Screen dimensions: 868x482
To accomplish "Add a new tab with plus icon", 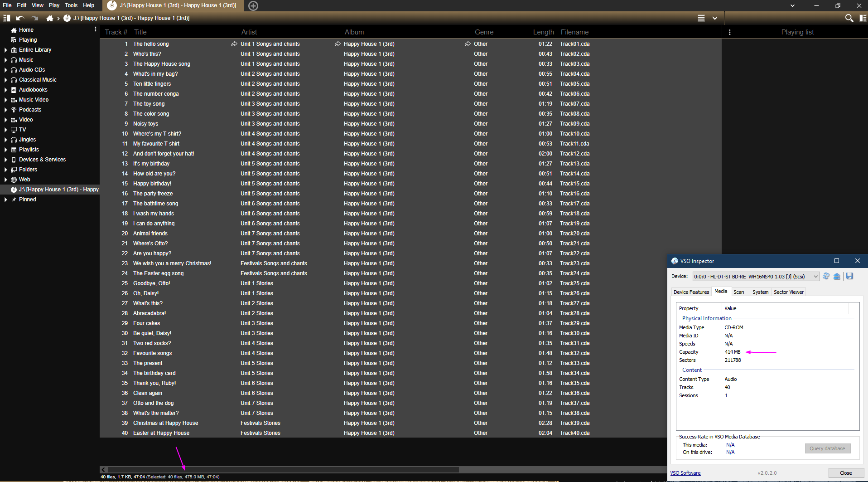I will (x=253, y=6).
